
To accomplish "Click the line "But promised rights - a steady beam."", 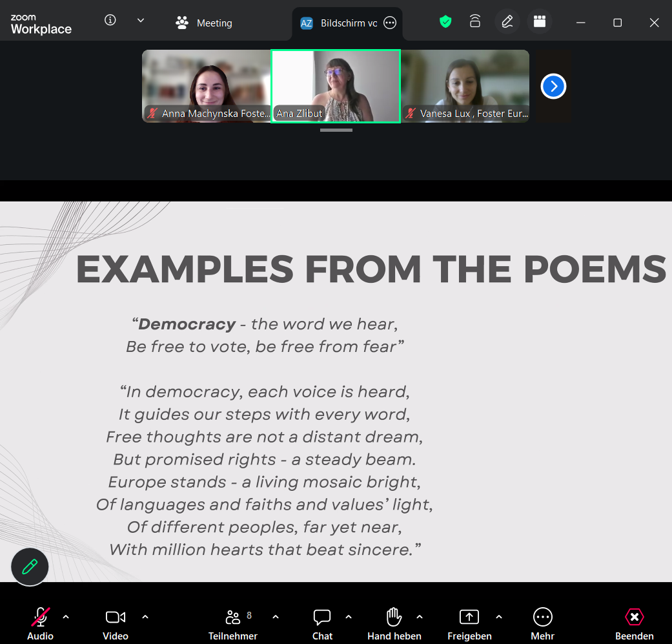I will click(x=265, y=459).
